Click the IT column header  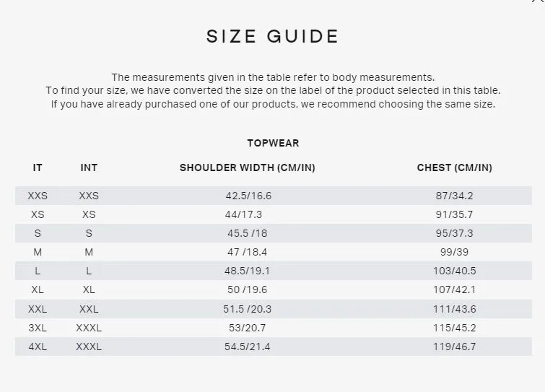(x=38, y=167)
